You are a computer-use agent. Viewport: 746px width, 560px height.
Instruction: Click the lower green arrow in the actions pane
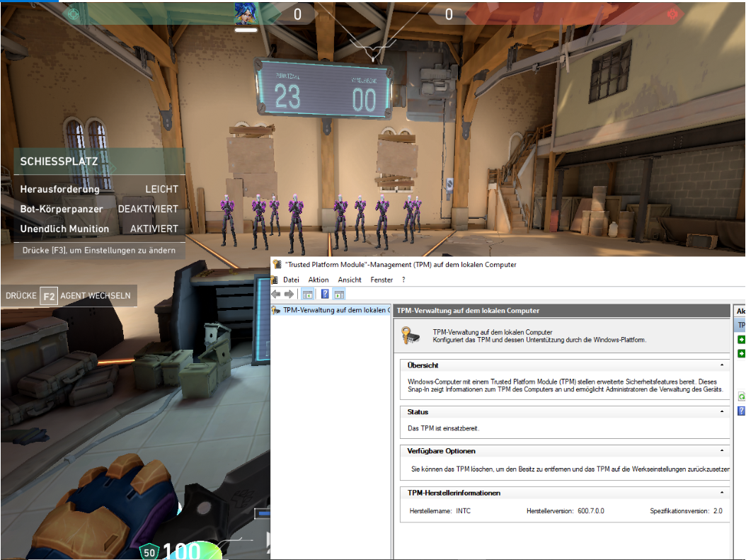click(x=741, y=353)
